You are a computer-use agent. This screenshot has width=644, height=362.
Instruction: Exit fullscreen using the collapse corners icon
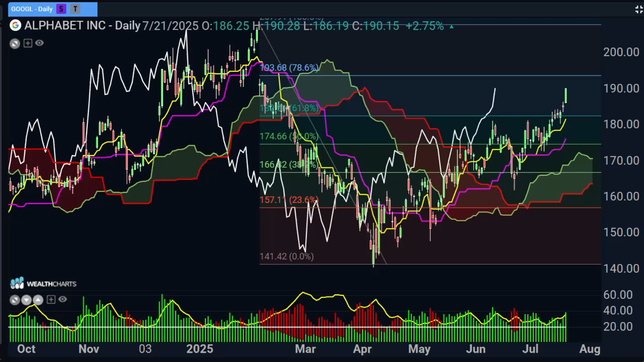(639, 9)
